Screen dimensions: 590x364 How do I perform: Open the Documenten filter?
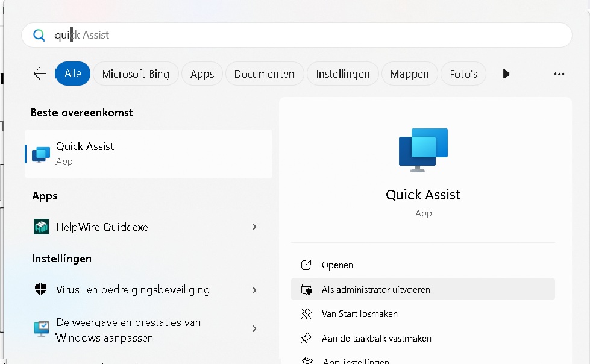pos(265,74)
